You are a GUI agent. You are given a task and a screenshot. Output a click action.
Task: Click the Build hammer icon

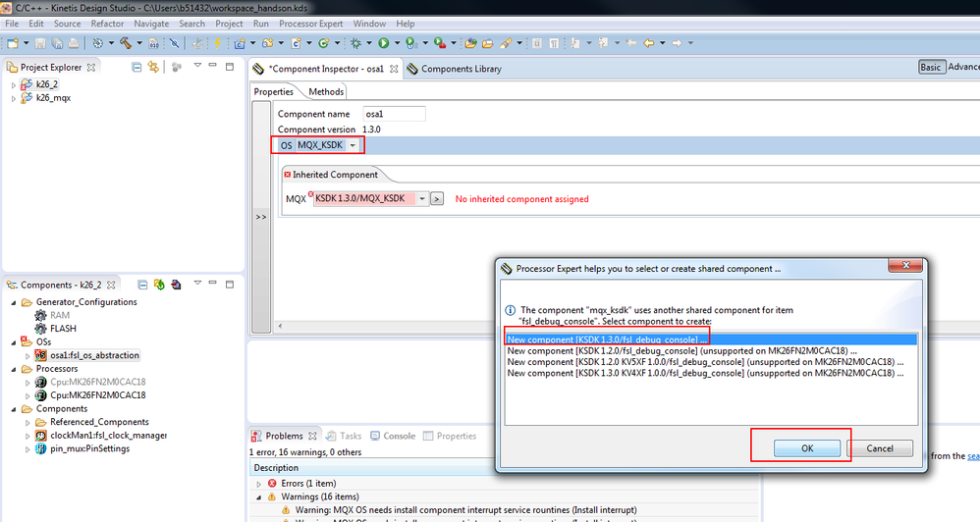(126, 43)
